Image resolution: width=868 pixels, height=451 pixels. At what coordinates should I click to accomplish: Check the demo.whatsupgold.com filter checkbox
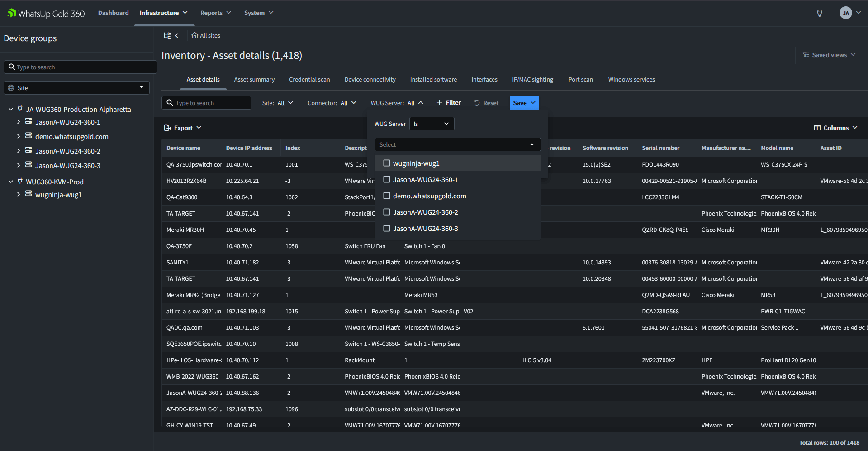(x=387, y=196)
